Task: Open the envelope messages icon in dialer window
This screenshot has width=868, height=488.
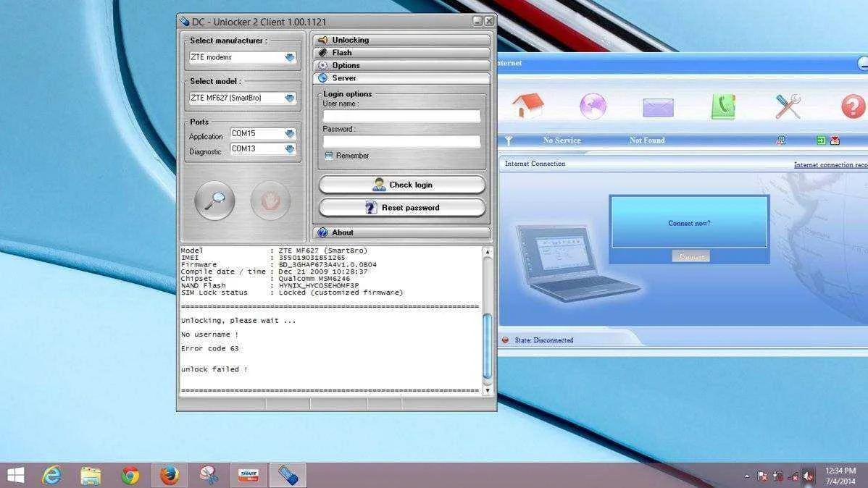Action: click(x=658, y=107)
